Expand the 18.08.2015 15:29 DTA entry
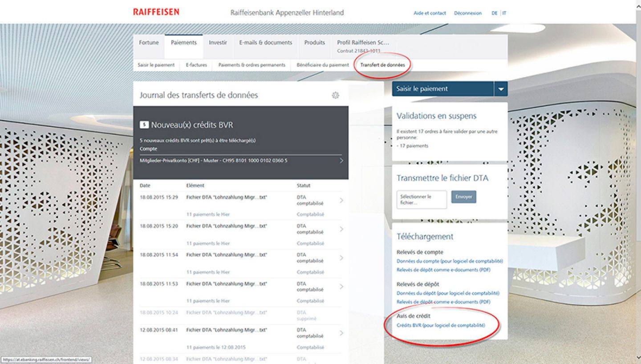641x364 pixels. point(341,200)
